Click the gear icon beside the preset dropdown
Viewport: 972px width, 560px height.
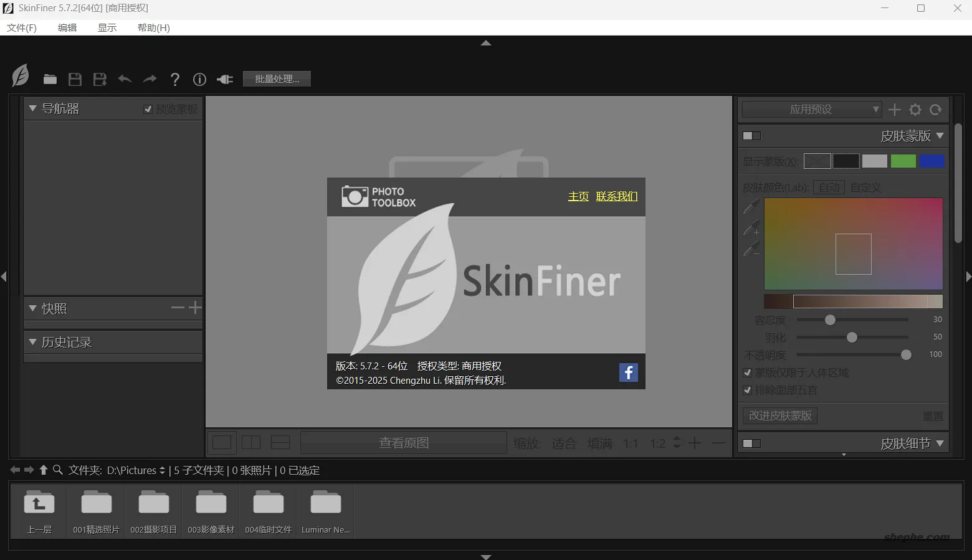pos(915,109)
